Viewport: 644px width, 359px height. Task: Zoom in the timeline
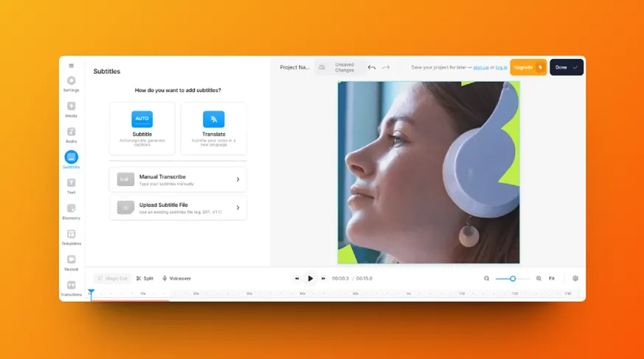coord(539,278)
